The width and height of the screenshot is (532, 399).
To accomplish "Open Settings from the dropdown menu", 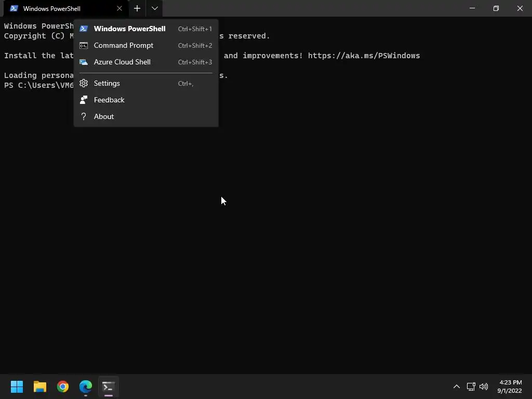I will point(146,83).
